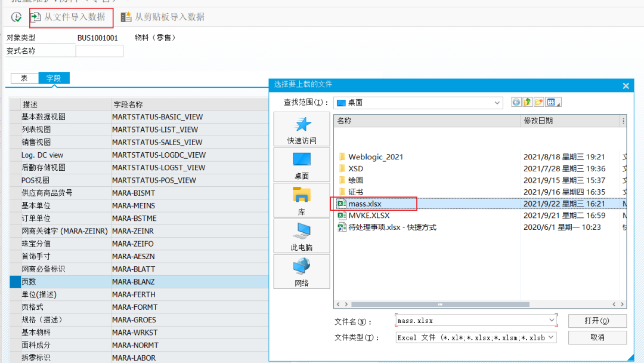The height and width of the screenshot is (363, 644).
Task: Open 快速访问 in places sidebar
Action: [x=302, y=130]
